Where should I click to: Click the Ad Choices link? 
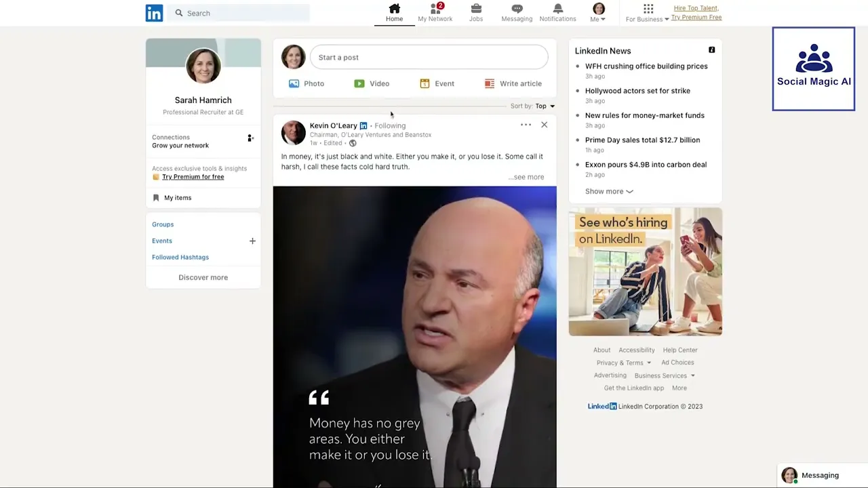[x=677, y=363]
